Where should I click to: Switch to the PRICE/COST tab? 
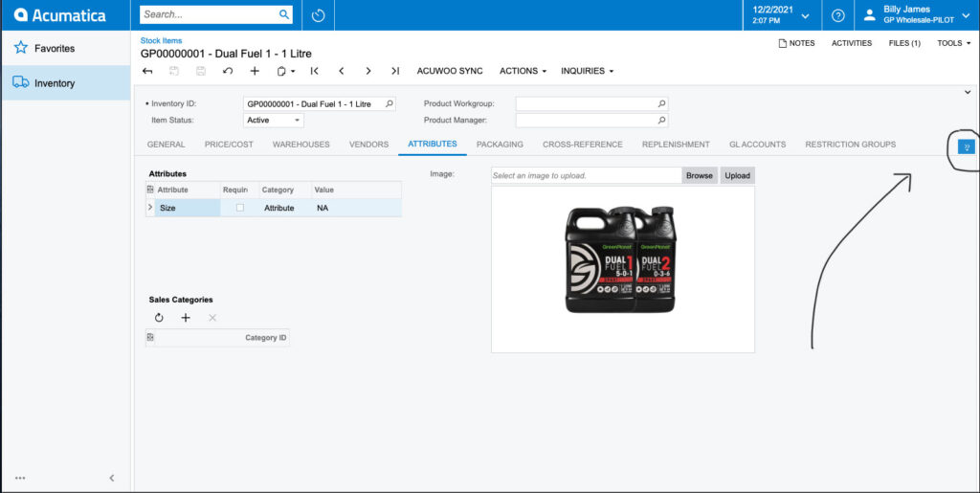click(229, 145)
